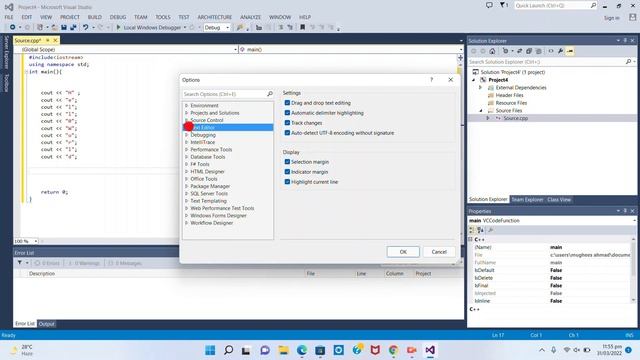The image size is (640, 360).
Task: Click the Visual Studio taskbar icon
Action: coord(430,350)
